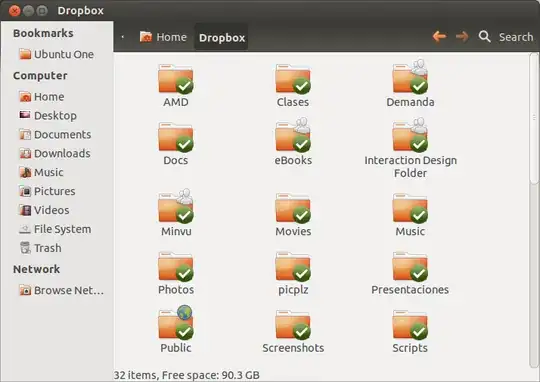The height and width of the screenshot is (382, 540).
Task: Click the Desktop sidebar icon
Action: pos(25,115)
